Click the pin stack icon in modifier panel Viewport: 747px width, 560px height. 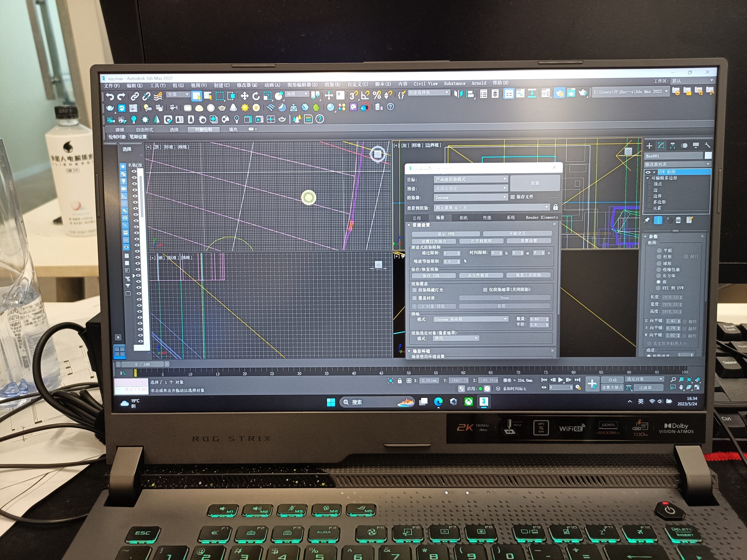(x=646, y=220)
